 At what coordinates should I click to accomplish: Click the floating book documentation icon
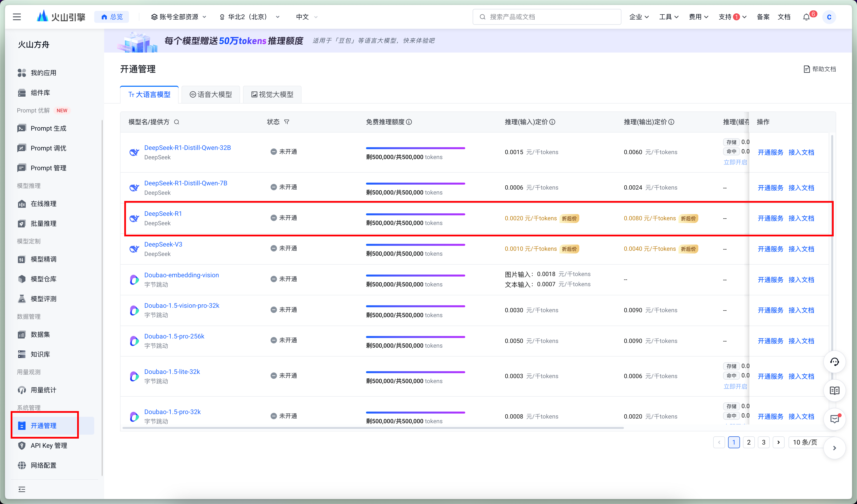(834, 391)
